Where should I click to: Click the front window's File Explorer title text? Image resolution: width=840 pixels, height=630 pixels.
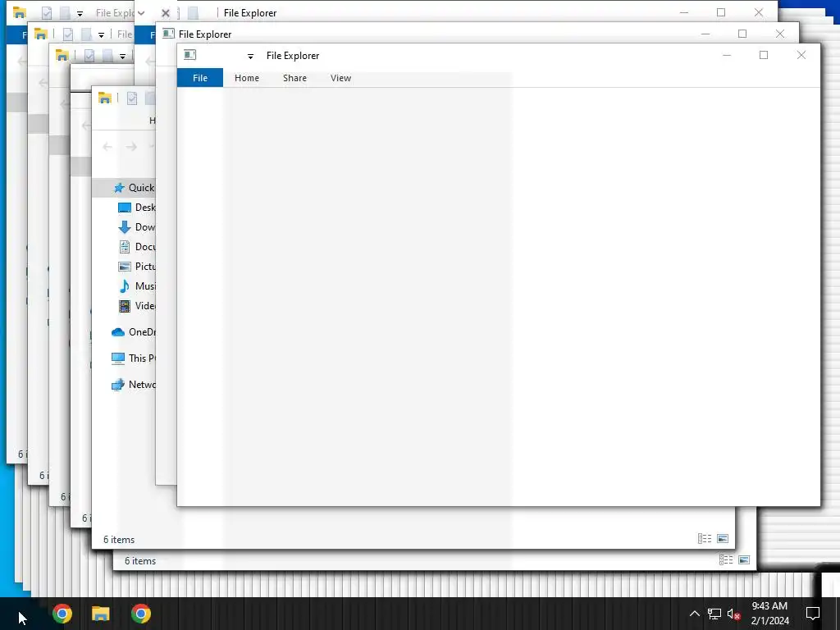click(x=293, y=56)
